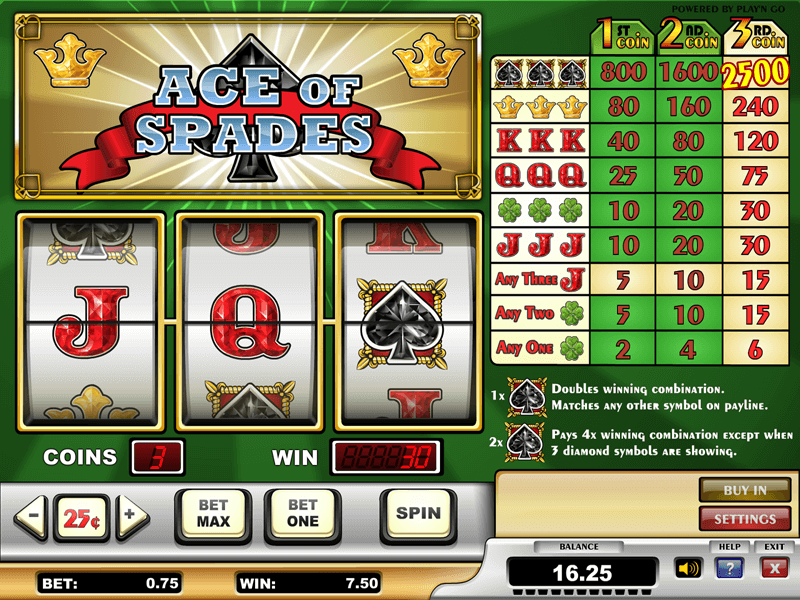The height and width of the screenshot is (600, 800).
Task: Select the 1st Coin paytable tab
Action: (623, 37)
